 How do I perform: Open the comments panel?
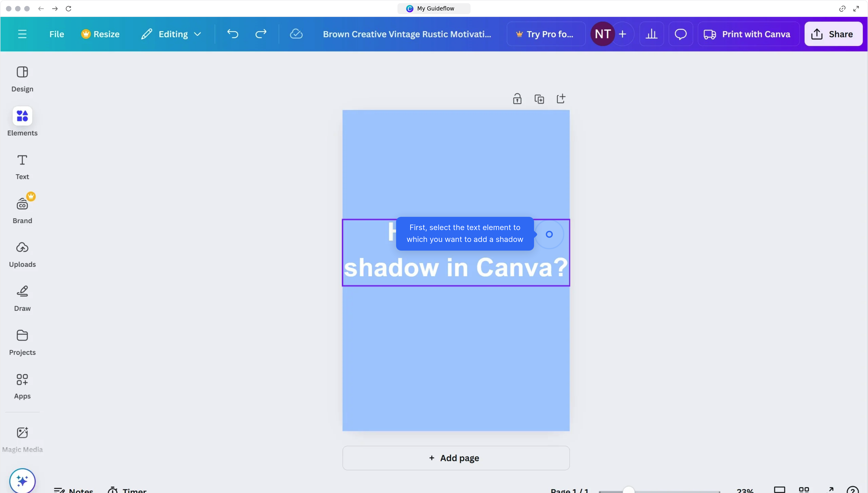680,34
